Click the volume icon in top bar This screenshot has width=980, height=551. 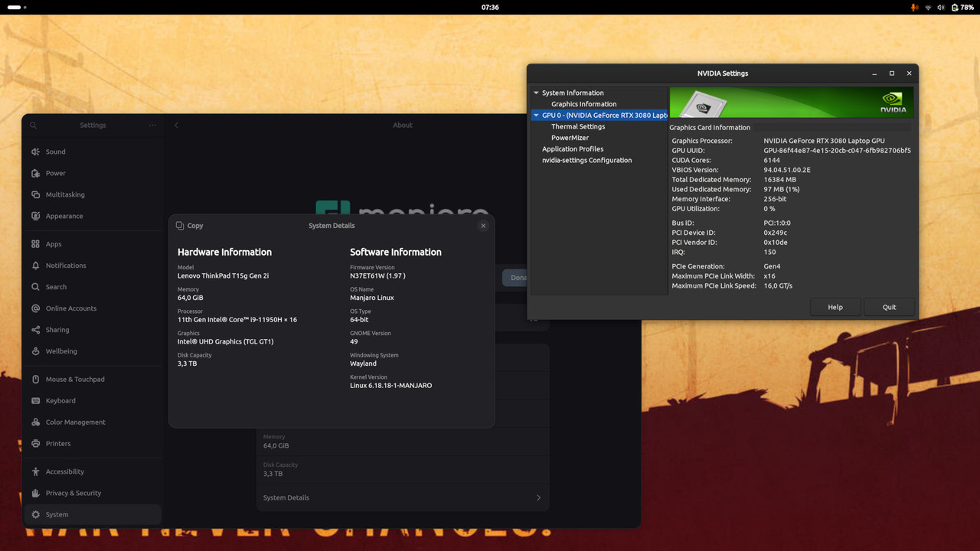point(941,7)
